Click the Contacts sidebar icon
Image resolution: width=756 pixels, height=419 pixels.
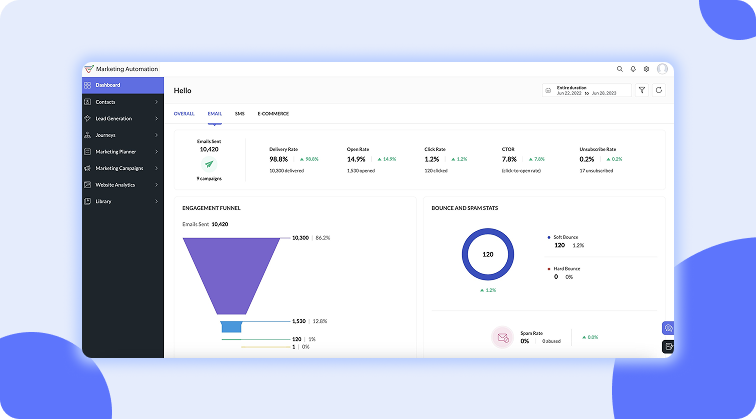pos(87,102)
